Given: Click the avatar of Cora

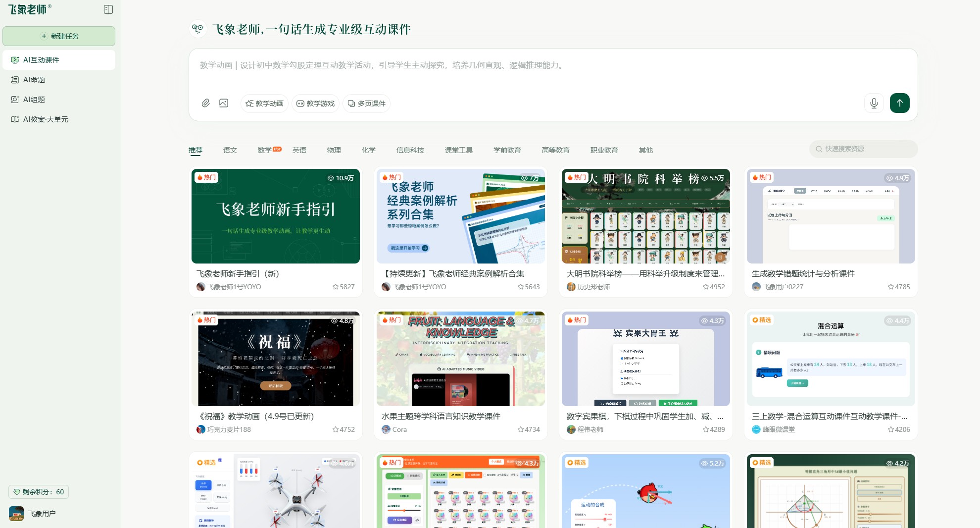Looking at the screenshot, I should coord(386,429).
